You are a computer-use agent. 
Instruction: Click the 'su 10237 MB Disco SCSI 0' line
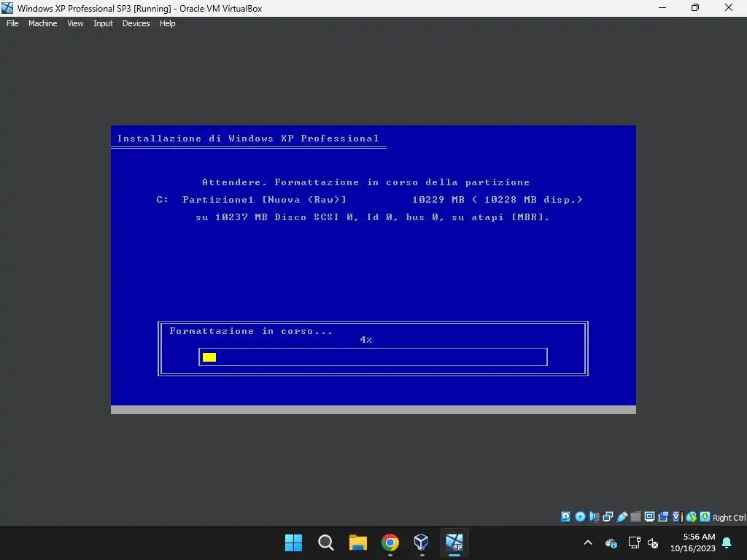tap(373, 217)
